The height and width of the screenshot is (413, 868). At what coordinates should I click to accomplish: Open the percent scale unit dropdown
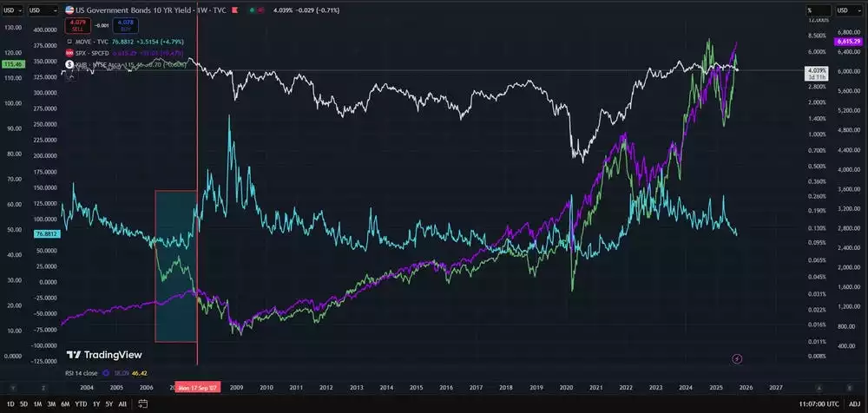coord(818,10)
